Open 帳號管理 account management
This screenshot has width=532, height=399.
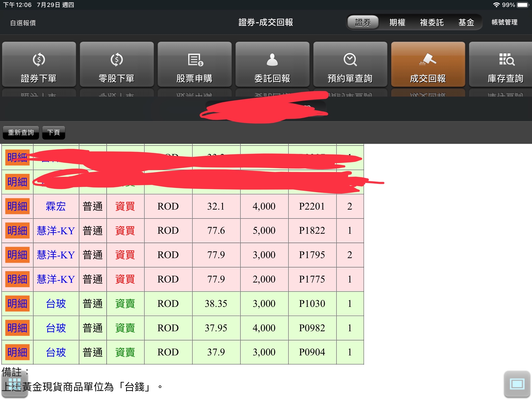[x=504, y=22]
